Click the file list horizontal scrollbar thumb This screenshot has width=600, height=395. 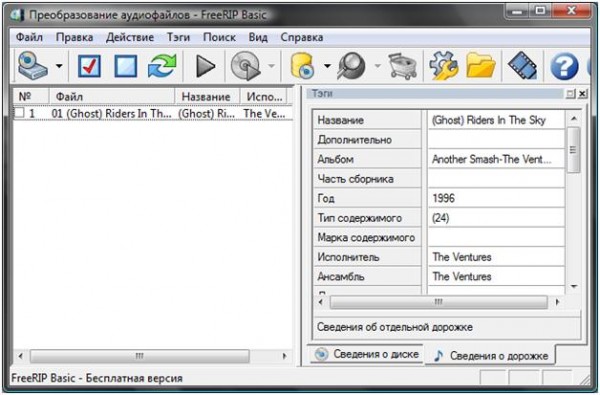click(139, 356)
